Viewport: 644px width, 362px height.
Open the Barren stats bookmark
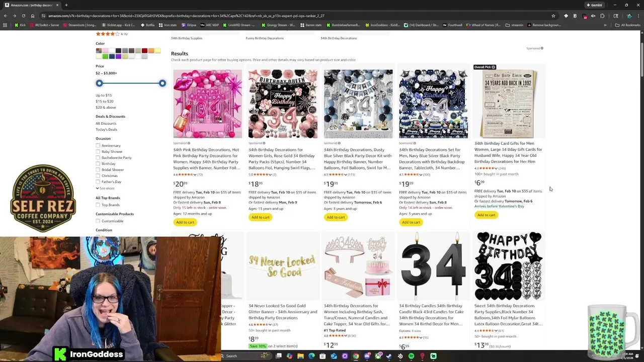pyautogui.click(x=311, y=25)
